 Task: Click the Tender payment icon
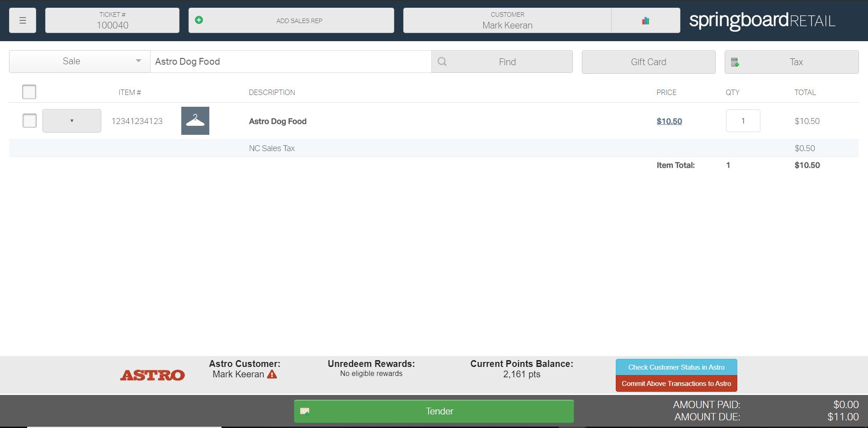305,411
